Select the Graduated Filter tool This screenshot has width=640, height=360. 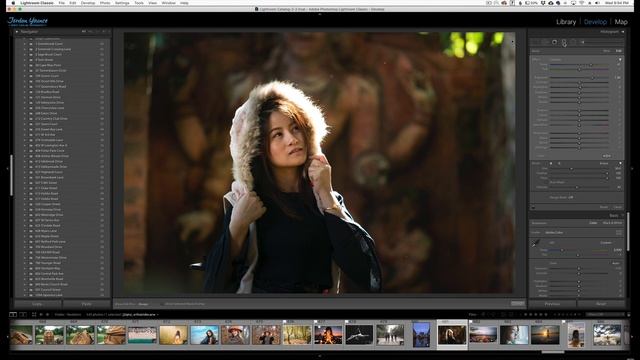click(x=564, y=42)
